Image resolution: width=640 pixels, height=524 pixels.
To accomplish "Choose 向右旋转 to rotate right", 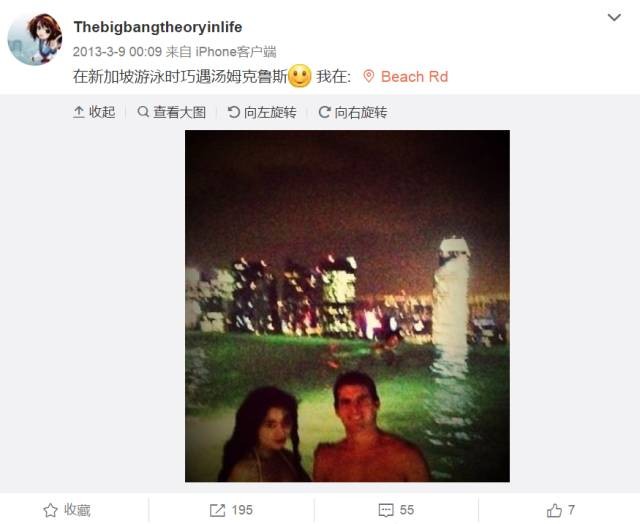I will pyautogui.click(x=361, y=112).
